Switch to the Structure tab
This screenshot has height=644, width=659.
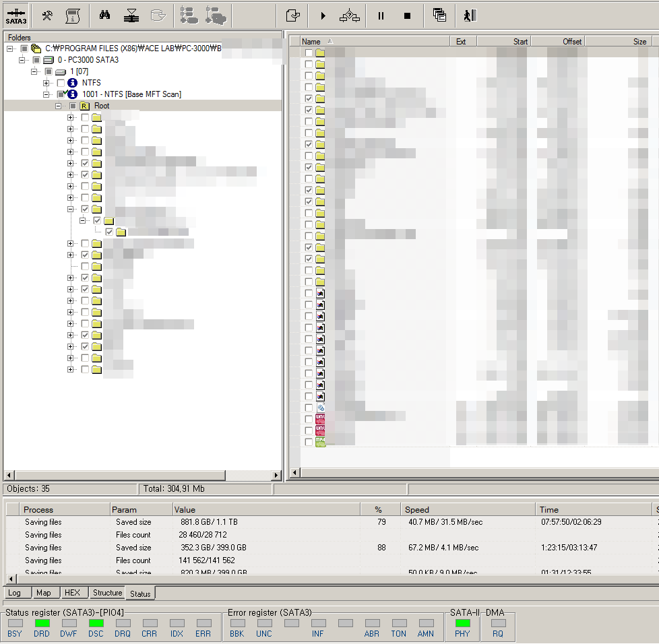108,593
